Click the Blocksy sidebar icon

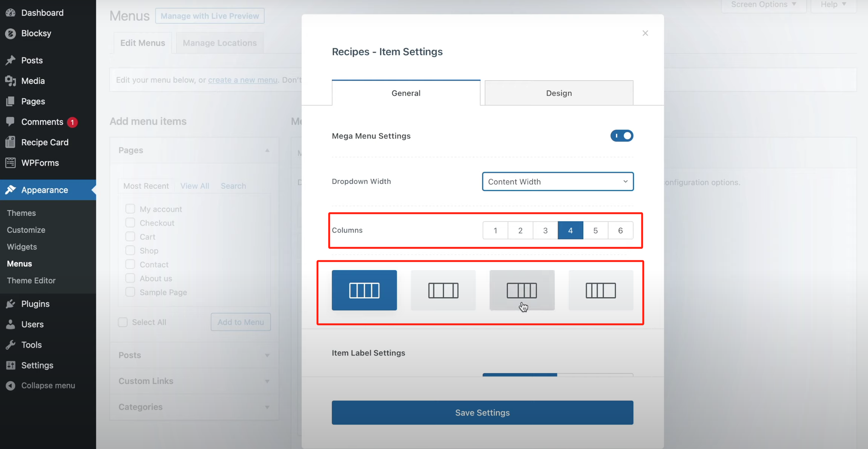click(11, 34)
